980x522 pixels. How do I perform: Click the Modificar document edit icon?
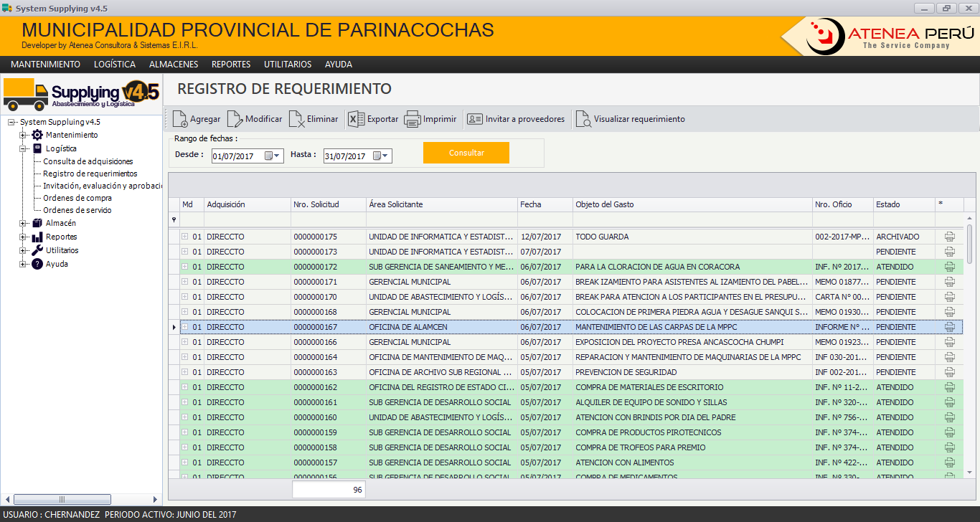pyautogui.click(x=235, y=119)
